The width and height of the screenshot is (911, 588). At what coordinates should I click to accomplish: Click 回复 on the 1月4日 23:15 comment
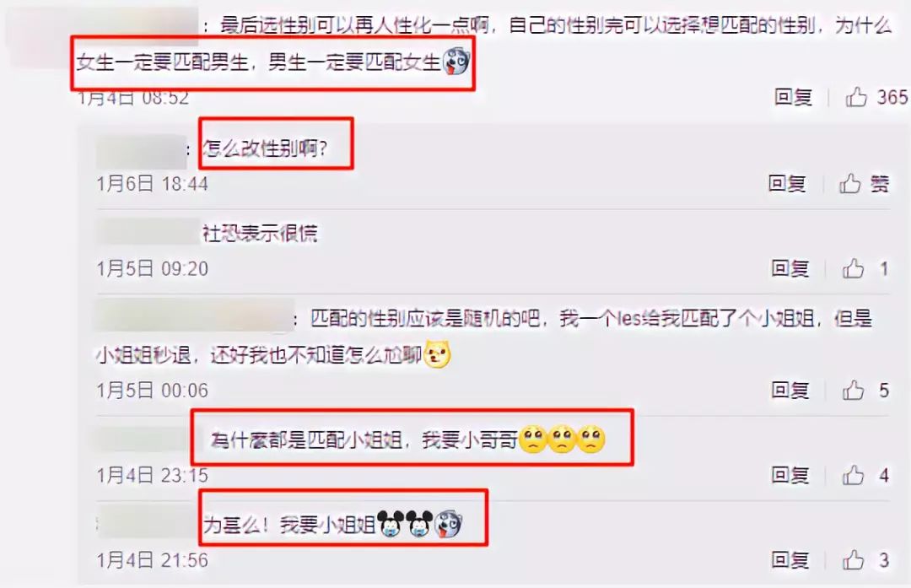click(790, 475)
